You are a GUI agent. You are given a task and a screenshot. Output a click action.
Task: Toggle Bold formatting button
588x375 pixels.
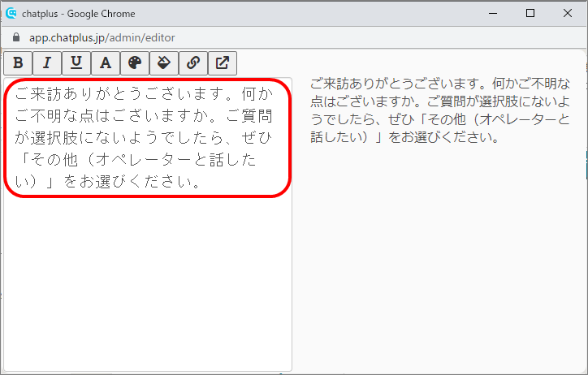click(x=18, y=63)
